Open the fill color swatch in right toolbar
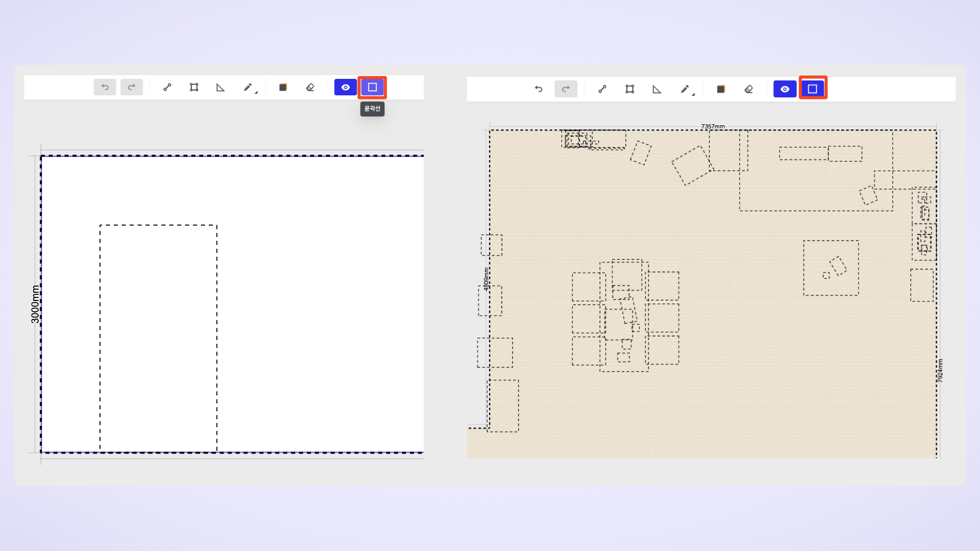Image resolution: width=980 pixels, height=551 pixels. [x=721, y=89]
